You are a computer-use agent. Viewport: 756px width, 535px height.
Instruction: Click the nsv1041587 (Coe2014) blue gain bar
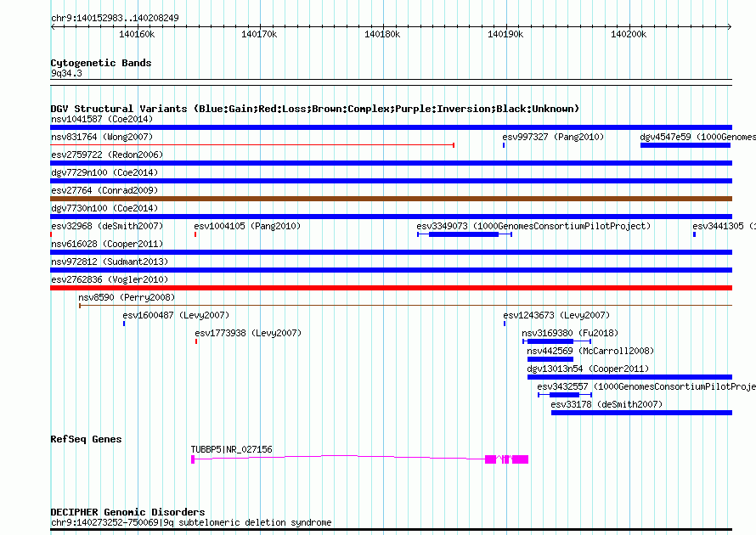click(391, 127)
